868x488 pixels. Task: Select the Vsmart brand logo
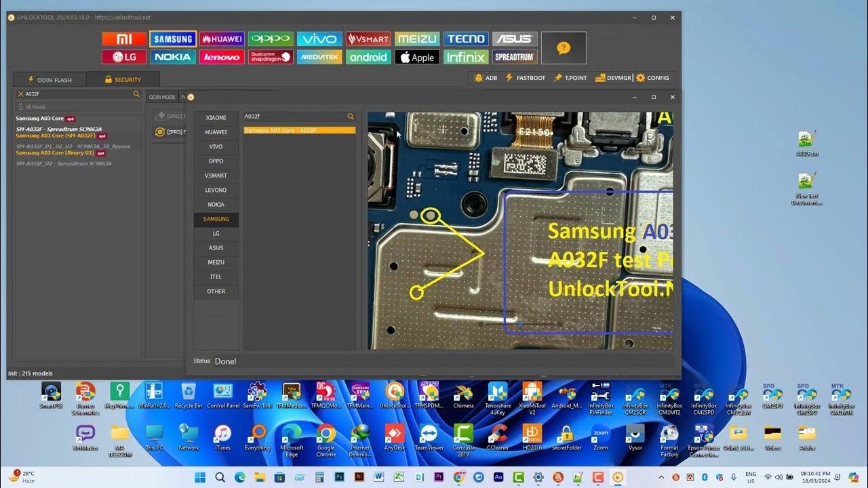click(x=368, y=39)
